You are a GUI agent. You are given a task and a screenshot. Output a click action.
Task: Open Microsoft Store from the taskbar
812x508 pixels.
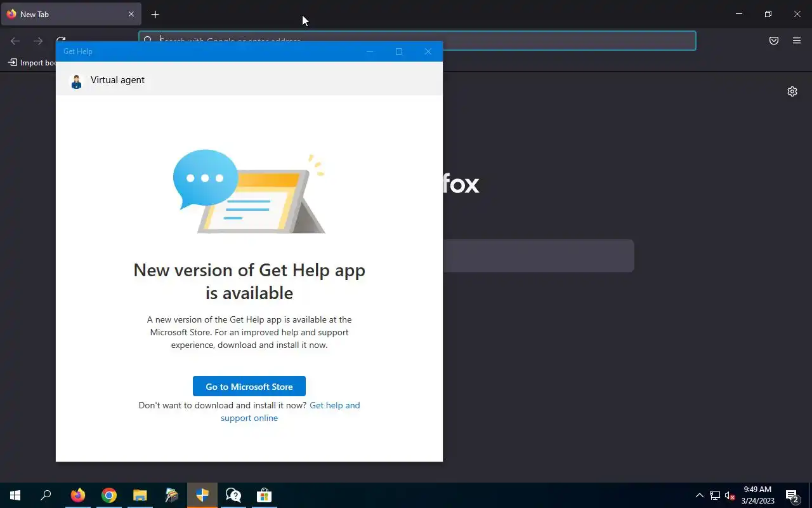[x=265, y=495]
